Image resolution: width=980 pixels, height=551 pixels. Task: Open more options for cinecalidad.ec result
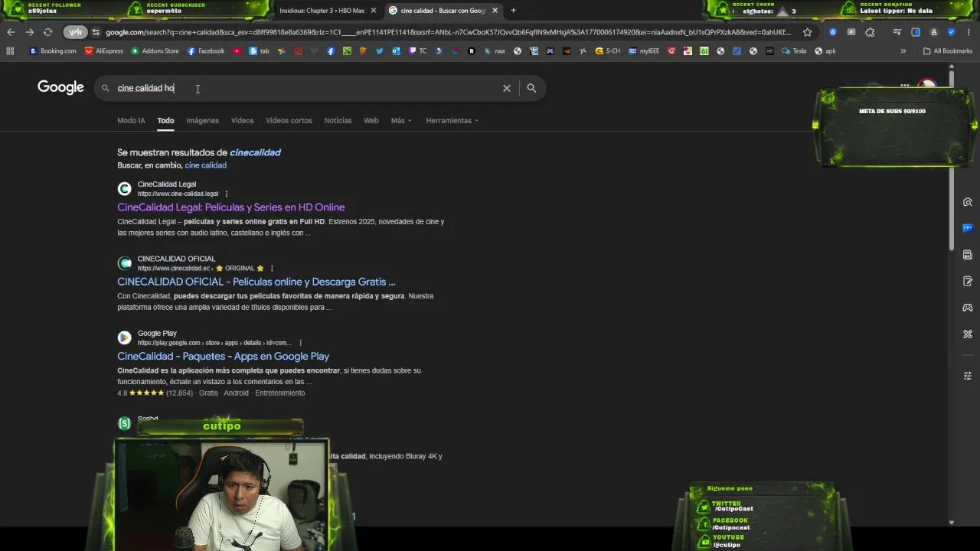tap(271, 269)
